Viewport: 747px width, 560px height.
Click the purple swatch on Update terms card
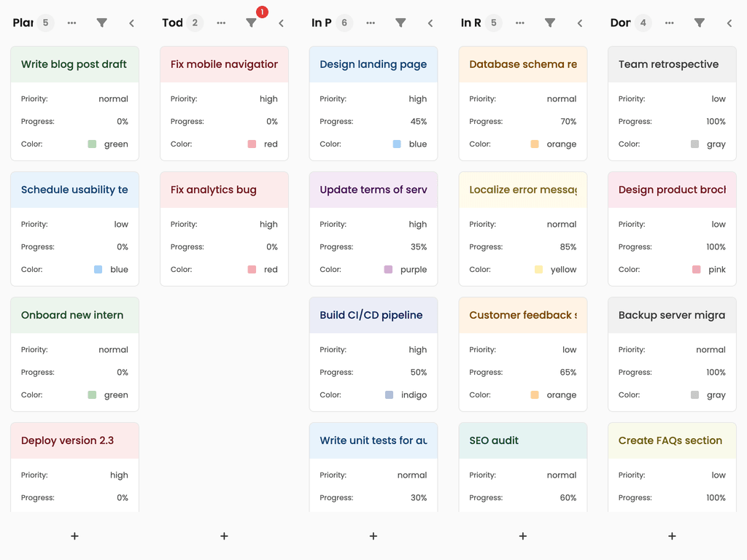click(388, 270)
